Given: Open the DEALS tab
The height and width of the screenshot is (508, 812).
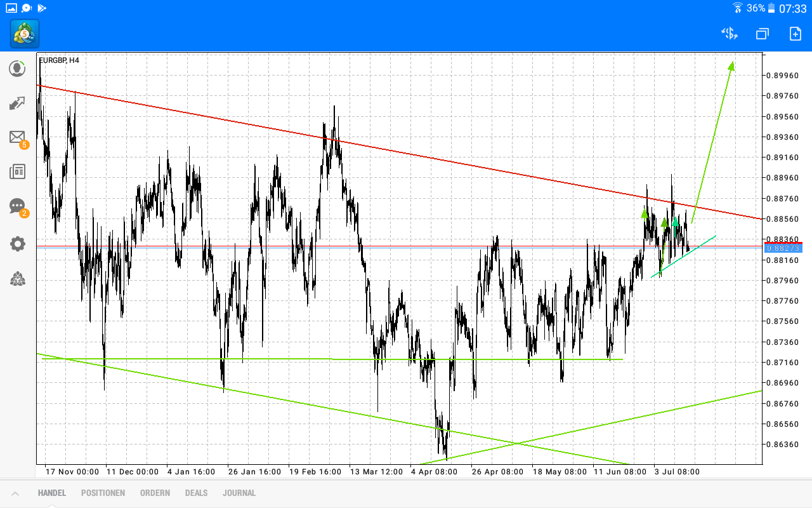Looking at the screenshot, I should [x=196, y=493].
